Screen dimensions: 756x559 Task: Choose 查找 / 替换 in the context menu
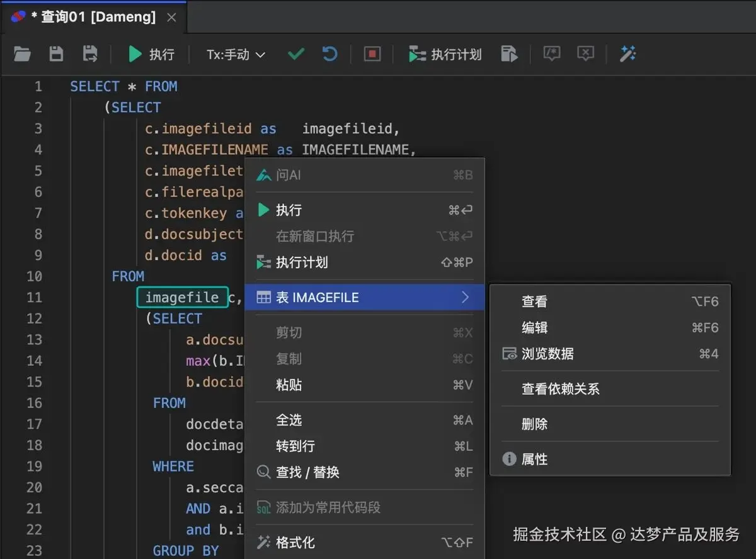[364, 472]
